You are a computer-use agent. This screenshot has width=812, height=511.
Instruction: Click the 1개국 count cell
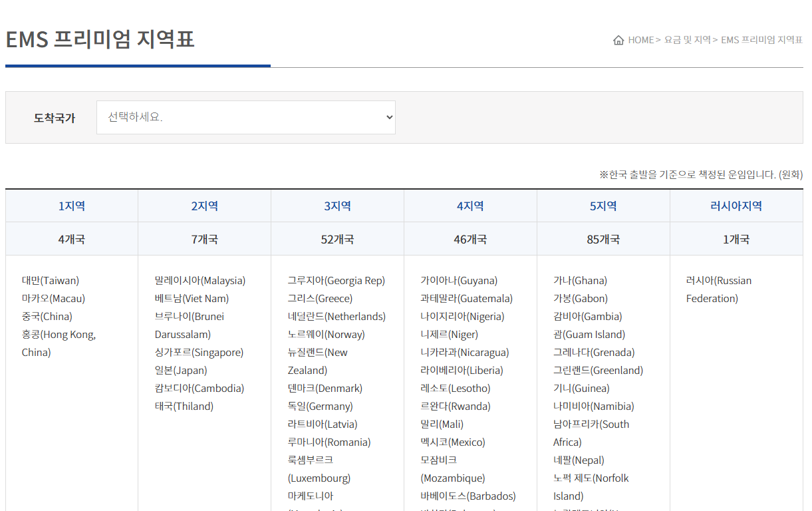click(736, 239)
